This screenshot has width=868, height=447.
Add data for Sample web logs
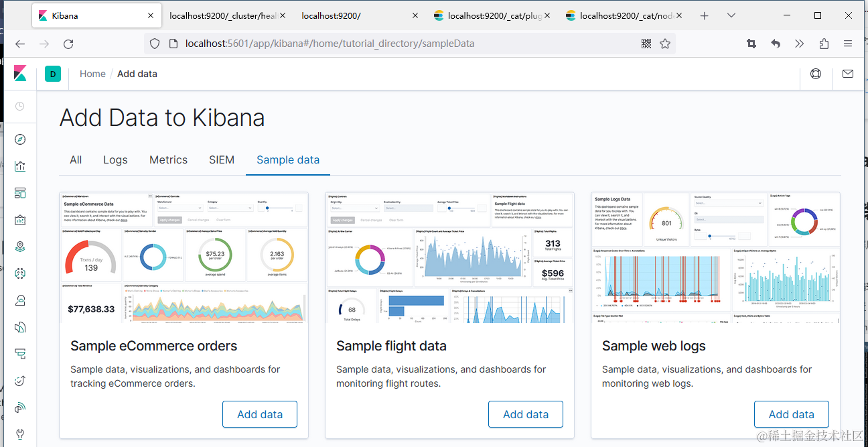coord(792,414)
